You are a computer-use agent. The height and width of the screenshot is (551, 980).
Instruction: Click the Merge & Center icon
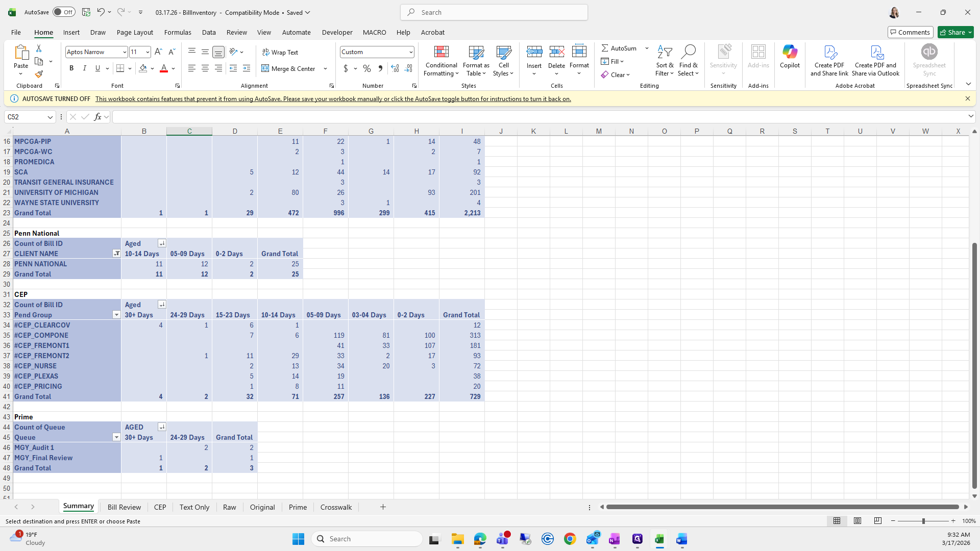(288, 68)
